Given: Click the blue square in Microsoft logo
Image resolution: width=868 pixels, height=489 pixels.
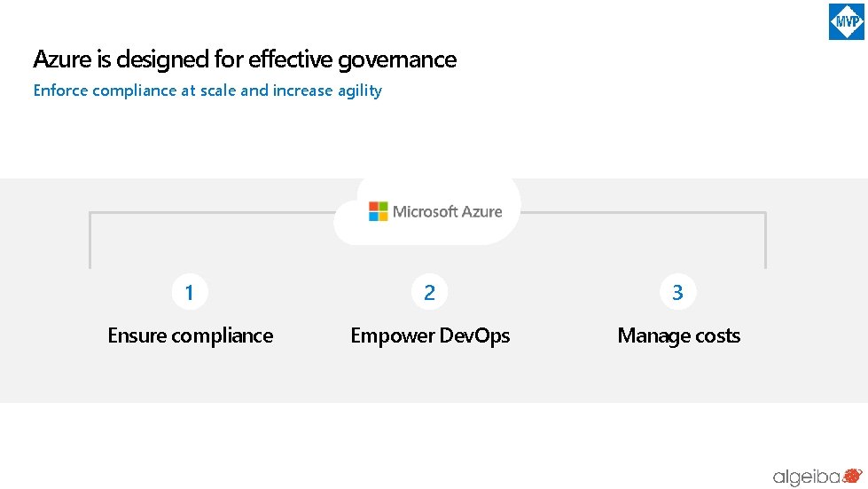Looking at the screenshot, I should click(x=373, y=217).
